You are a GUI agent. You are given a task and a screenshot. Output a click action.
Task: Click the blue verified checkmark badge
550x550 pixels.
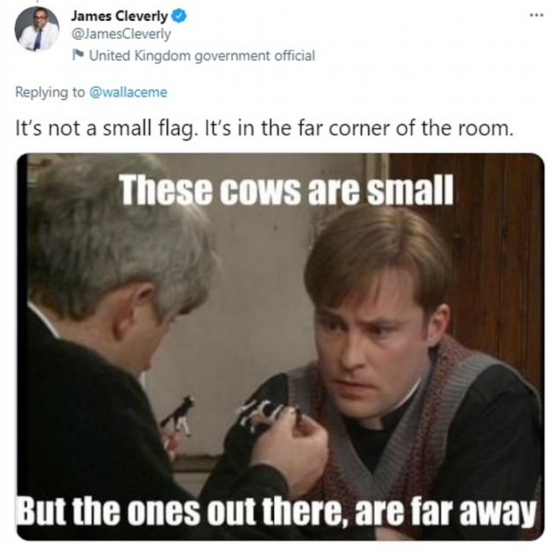point(179,16)
